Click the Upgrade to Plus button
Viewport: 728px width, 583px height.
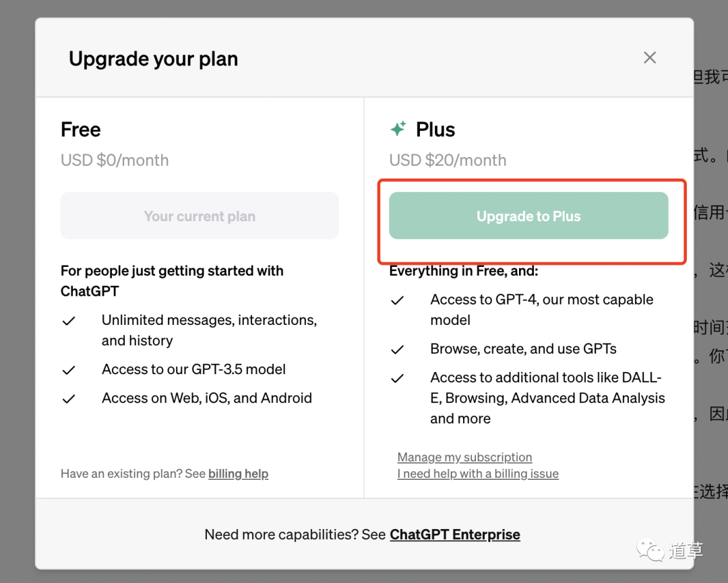528,216
